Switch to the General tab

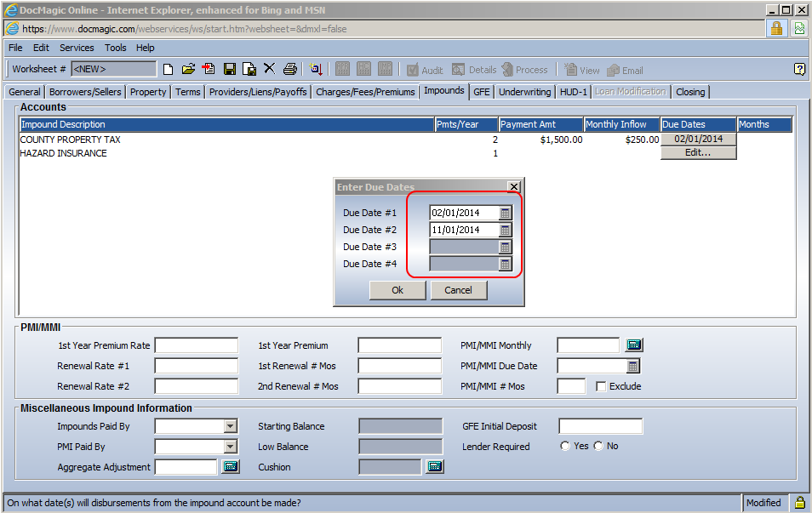click(x=25, y=92)
